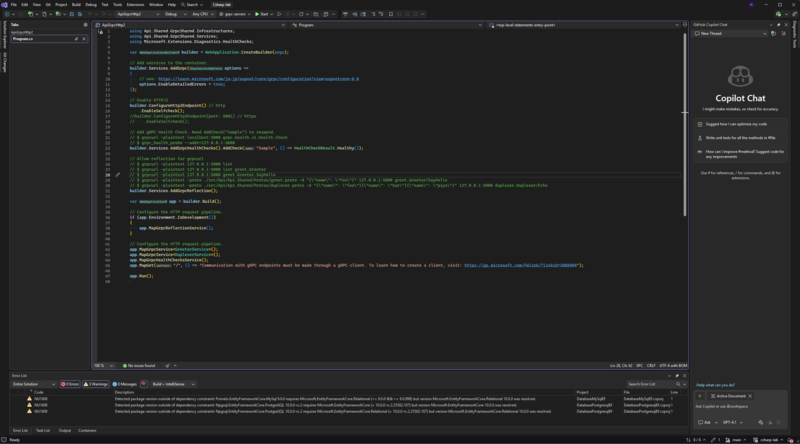The image size is (800, 444).
Task: Open the learn.microsoft.com link in code
Action: tap(258, 79)
